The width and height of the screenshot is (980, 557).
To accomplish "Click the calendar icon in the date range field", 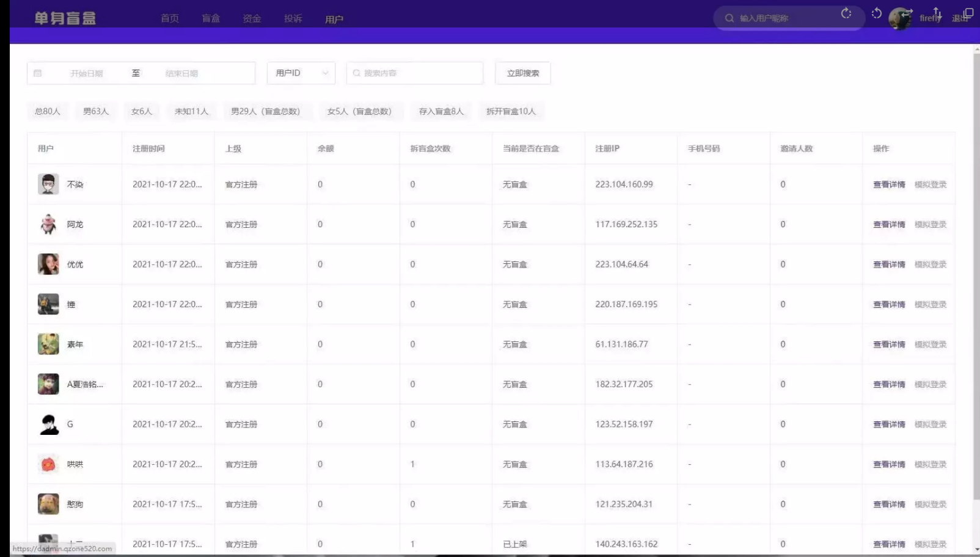I will click(x=38, y=73).
